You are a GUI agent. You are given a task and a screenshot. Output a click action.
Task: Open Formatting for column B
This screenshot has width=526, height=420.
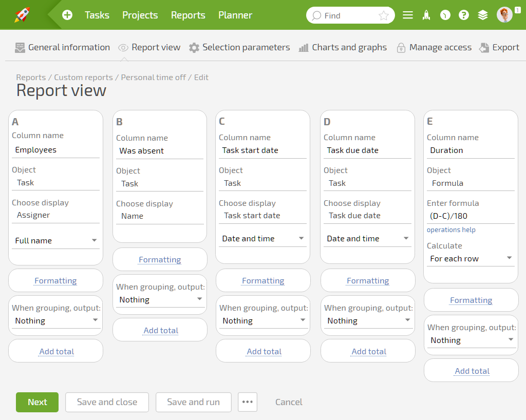[160, 260]
